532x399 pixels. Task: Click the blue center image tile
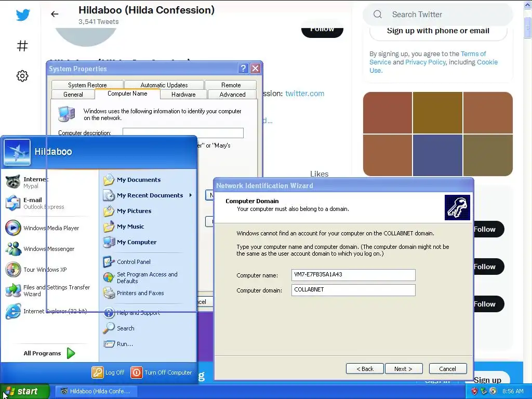[437, 155]
